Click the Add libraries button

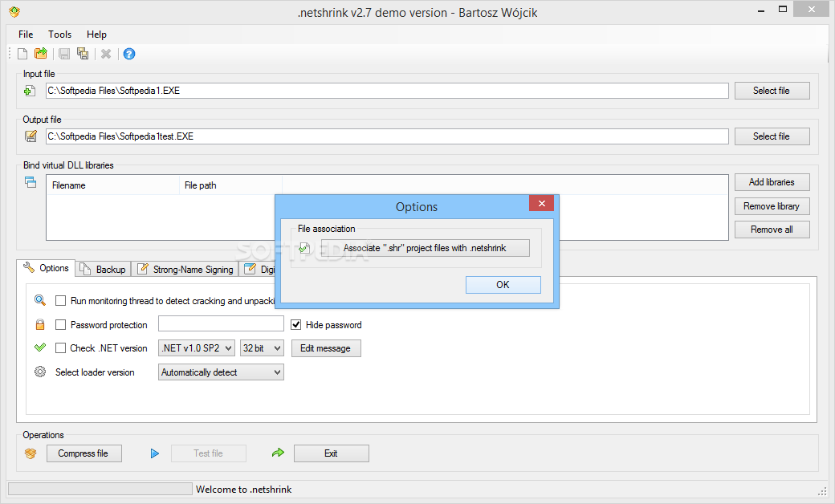772,182
